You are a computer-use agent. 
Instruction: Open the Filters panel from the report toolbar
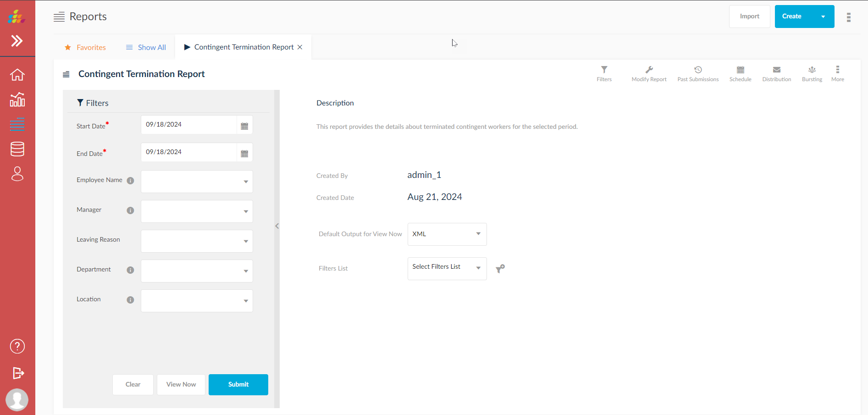(604, 72)
